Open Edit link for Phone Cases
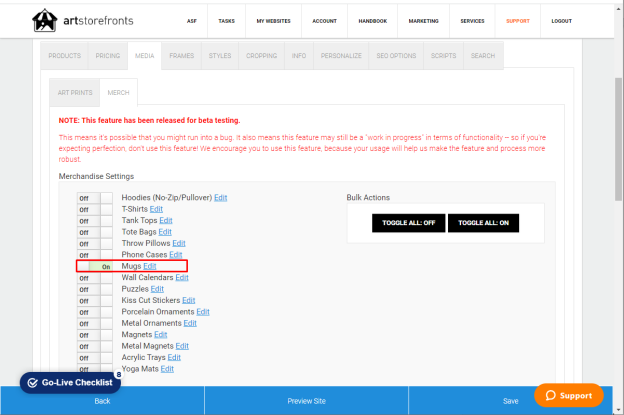 point(176,255)
